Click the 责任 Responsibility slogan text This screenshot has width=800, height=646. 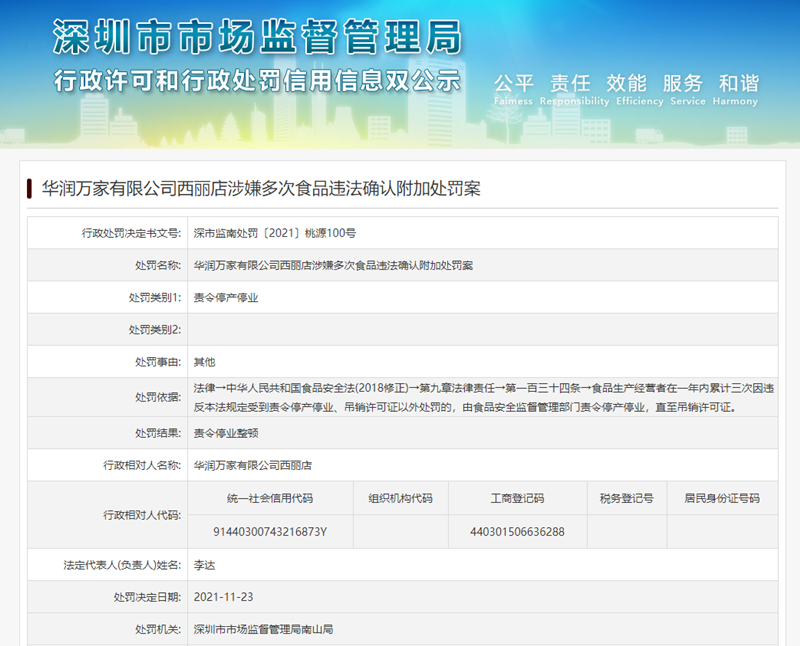point(574,89)
